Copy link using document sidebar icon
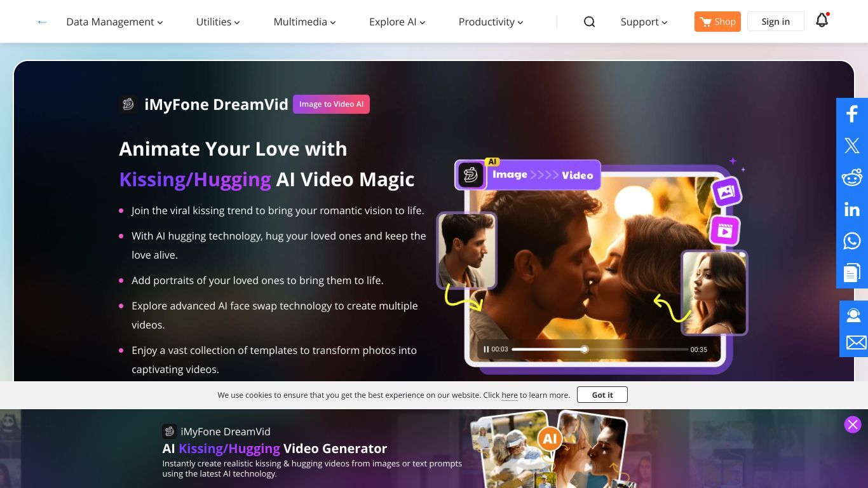The width and height of the screenshot is (868, 488). tap(852, 273)
